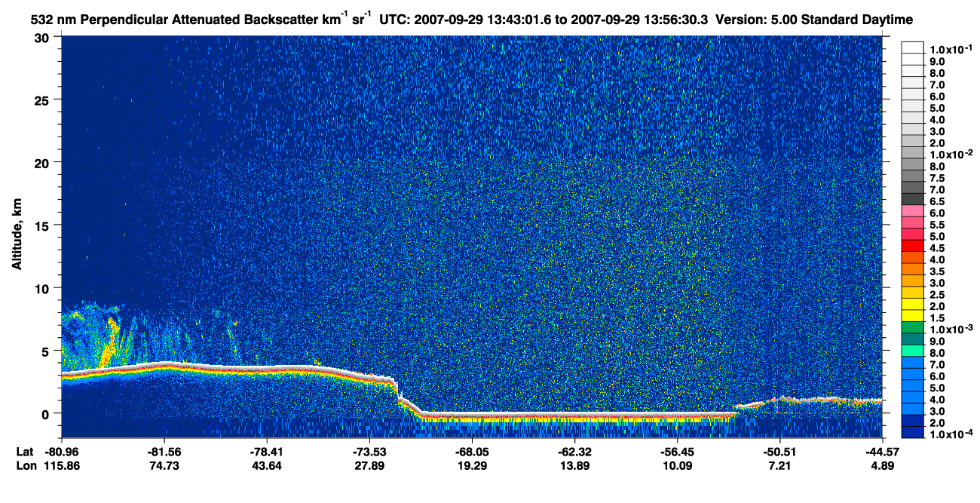The image size is (980, 503).
Task: Select the longitude value '4.89'
Action: (x=882, y=465)
